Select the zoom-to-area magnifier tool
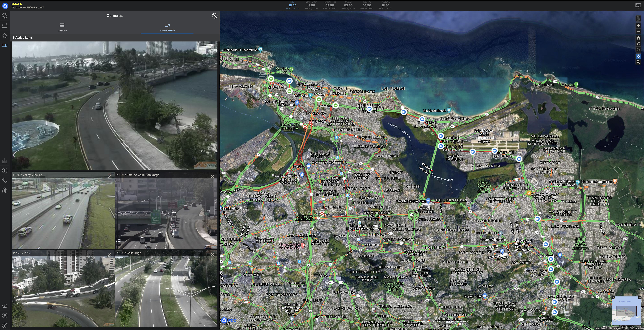The image size is (644, 330). click(638, 62)
